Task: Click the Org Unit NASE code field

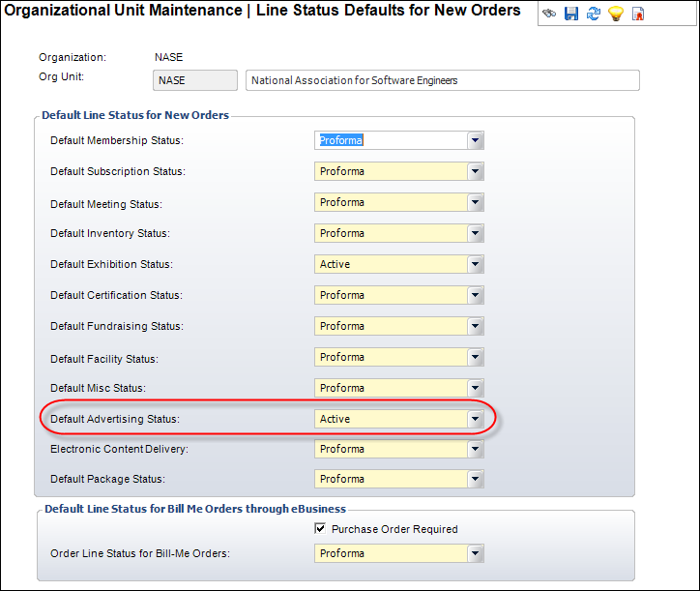Action: point(195,80)
